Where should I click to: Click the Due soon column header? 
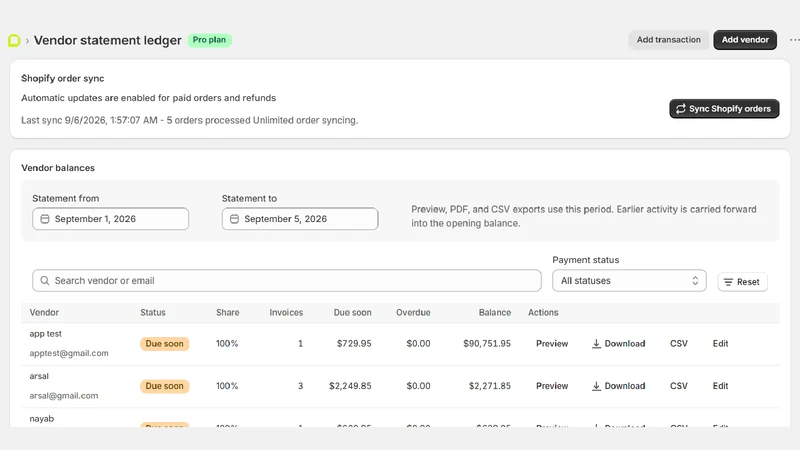[353, 312]
